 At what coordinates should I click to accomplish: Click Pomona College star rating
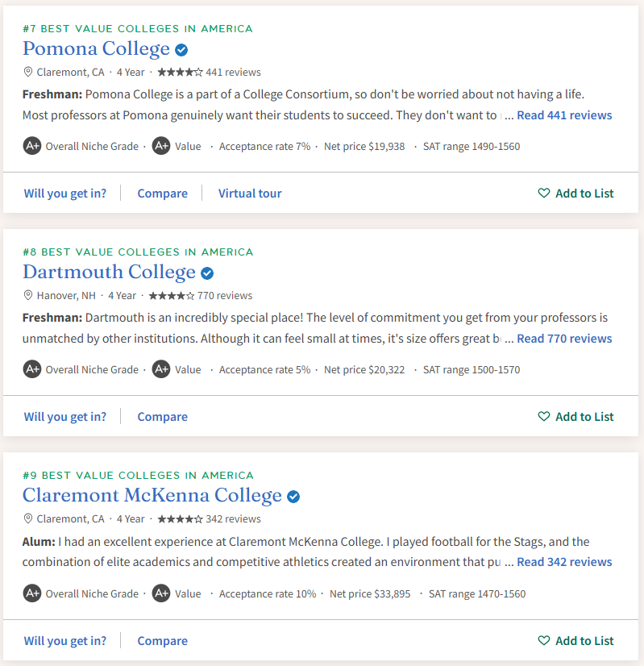pyautogui.click(x=180, y=72)
